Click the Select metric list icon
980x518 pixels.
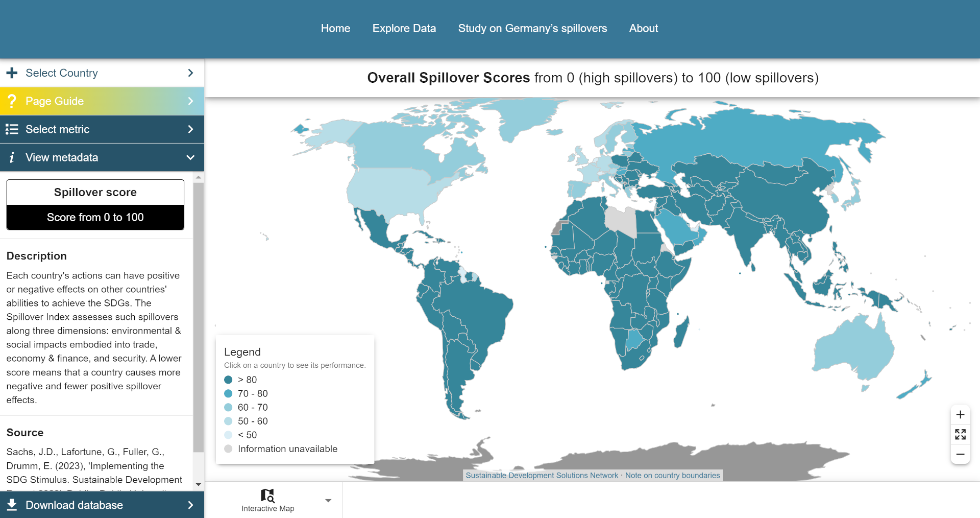click(x=12, y=129)
